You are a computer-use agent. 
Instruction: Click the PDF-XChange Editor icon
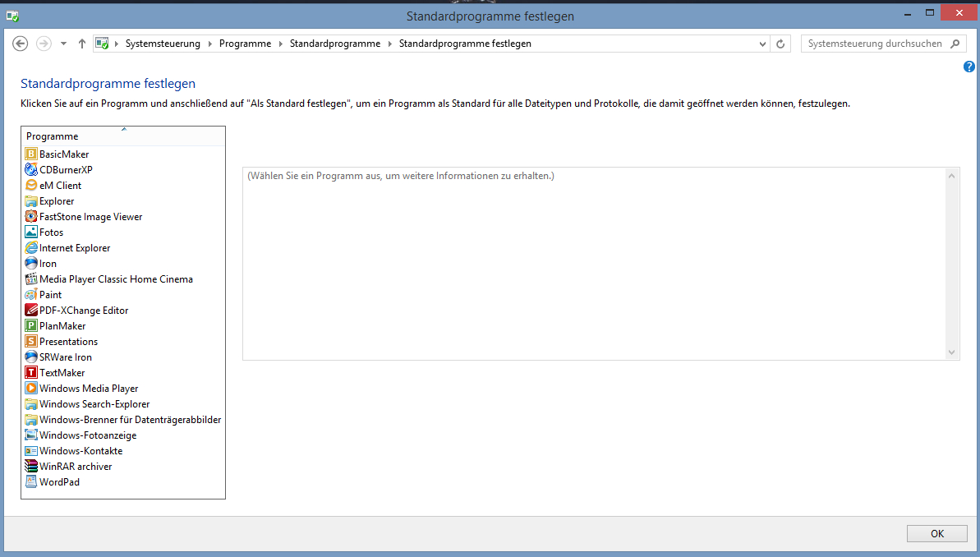30,310
